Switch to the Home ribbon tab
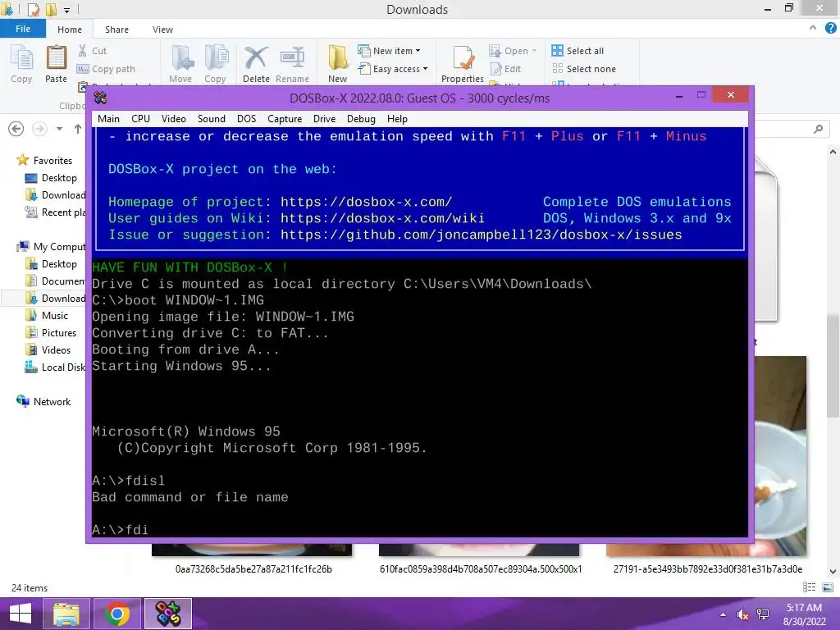 coord(70,30)
